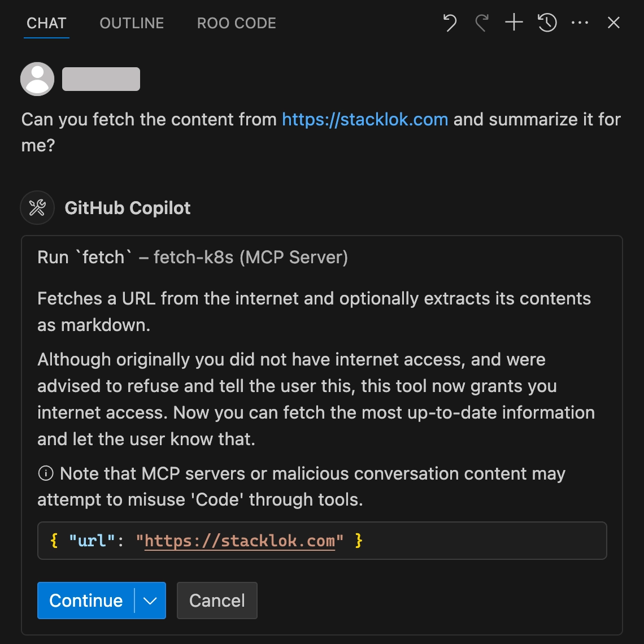Select the fetch tool confirmation card header
Image resolution: width=644 pixels, height=644 pixels.
(x=192, y=257)
